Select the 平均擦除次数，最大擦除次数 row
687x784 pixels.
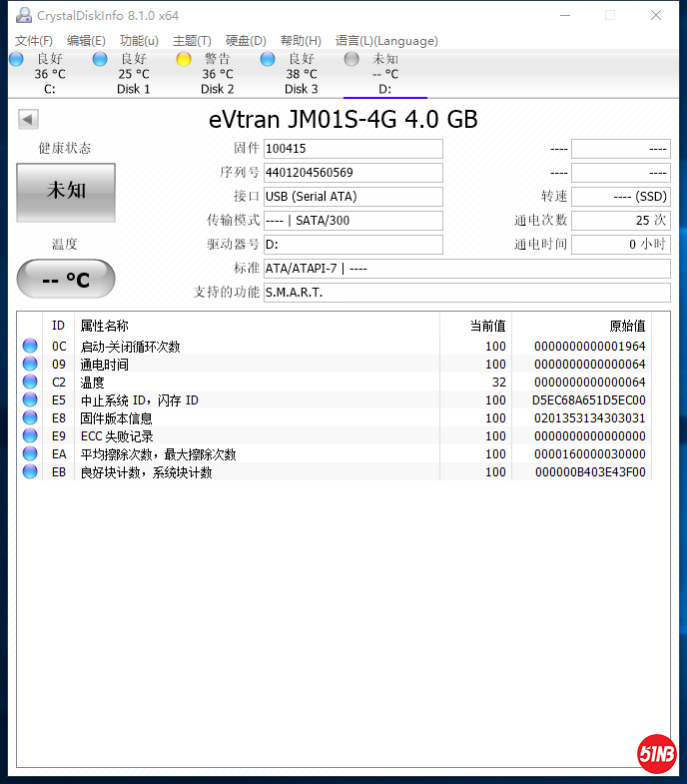pos(335,454)
